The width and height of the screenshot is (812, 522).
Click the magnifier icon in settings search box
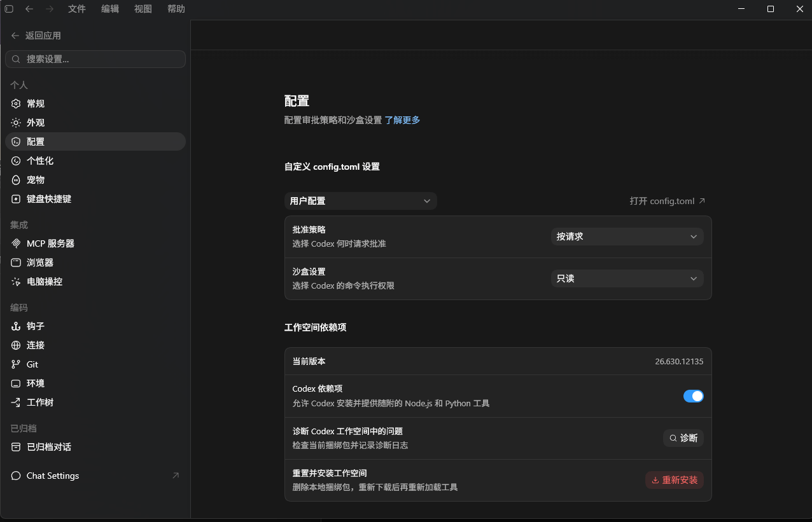point(17,59)
